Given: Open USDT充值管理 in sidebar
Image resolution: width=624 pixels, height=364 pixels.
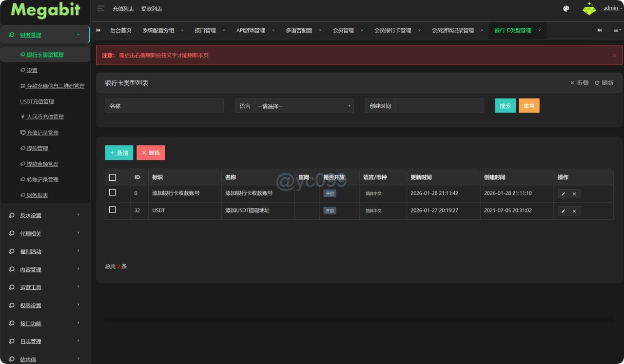Looking at the screenshot, I should [37, 101].
